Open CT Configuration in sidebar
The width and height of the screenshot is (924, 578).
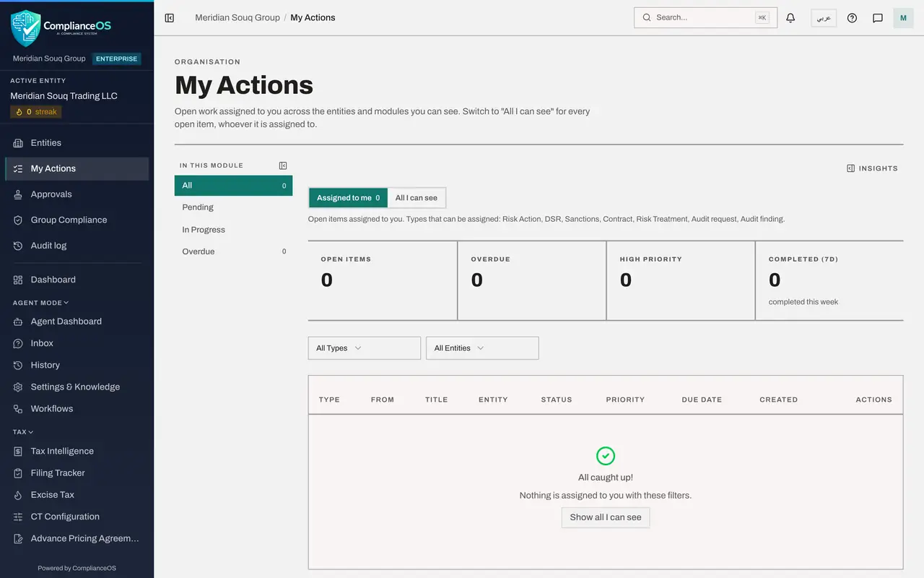tap(77, 517)
